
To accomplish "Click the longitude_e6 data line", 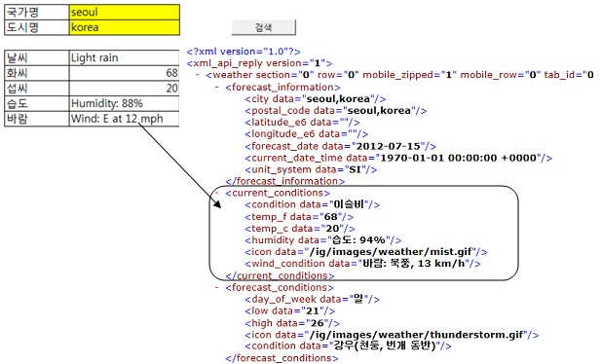I will tap(307, 134).
